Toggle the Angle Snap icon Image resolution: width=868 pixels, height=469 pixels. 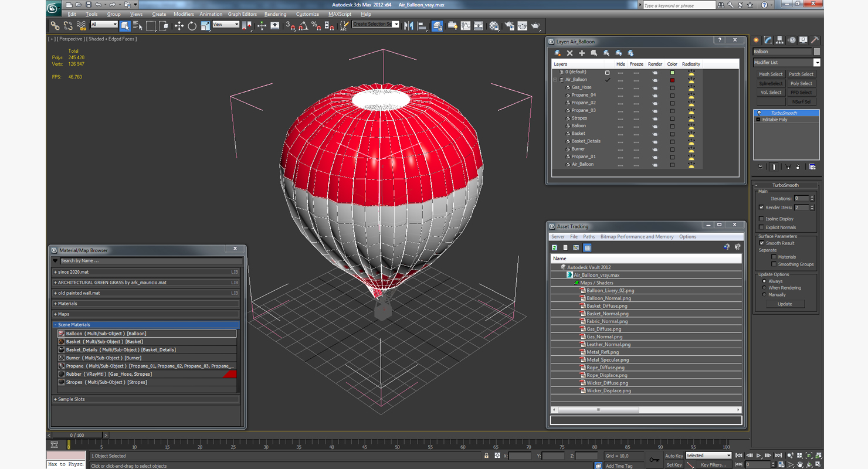coord(303,26)
